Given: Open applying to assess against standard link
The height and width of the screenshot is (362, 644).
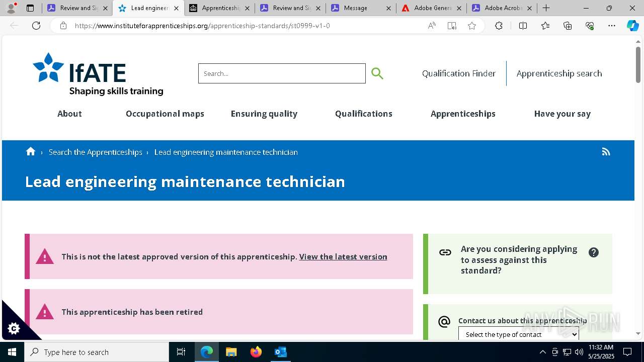Looking at the screenshot, I should 519,260.
